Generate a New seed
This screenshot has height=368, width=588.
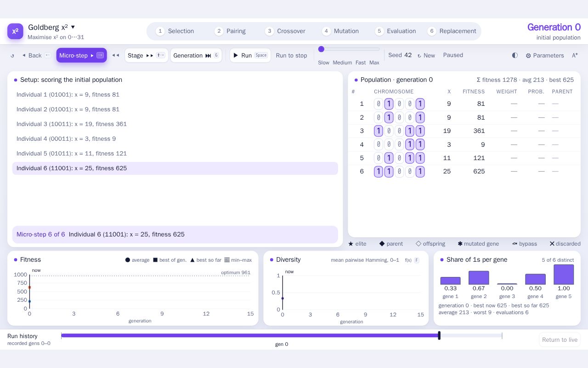[426, 56]
